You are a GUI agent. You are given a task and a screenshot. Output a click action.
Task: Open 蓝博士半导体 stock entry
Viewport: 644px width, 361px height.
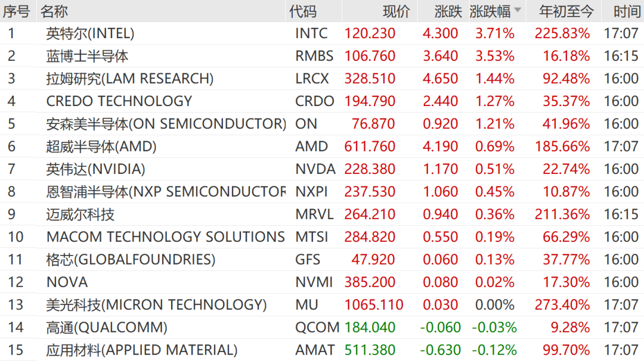pos(87,56)
